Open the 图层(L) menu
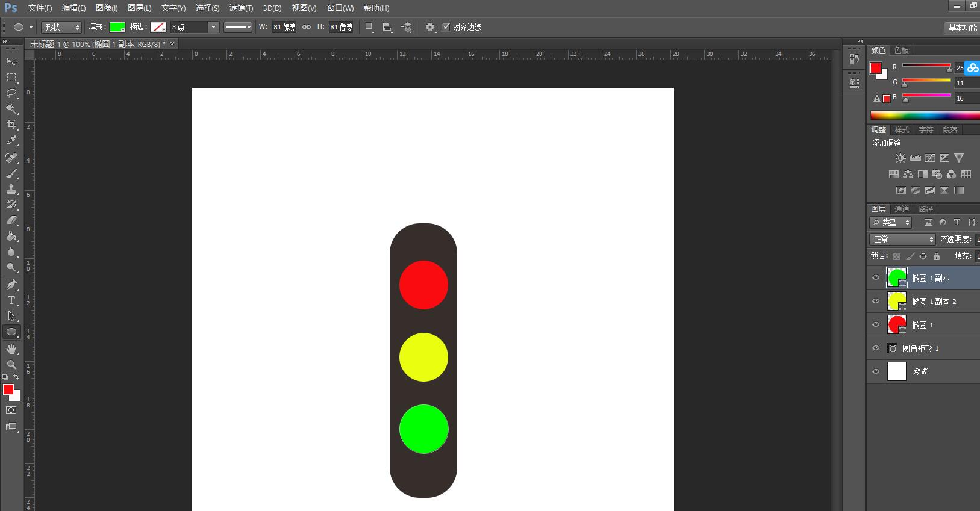This screenshot has height=511, width=980. tap(140, 8)
